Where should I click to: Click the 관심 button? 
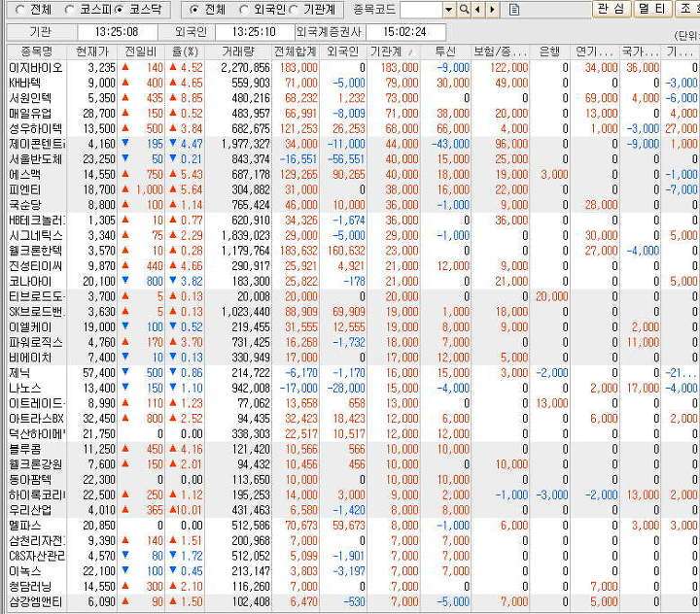click(x=612, y=9)
